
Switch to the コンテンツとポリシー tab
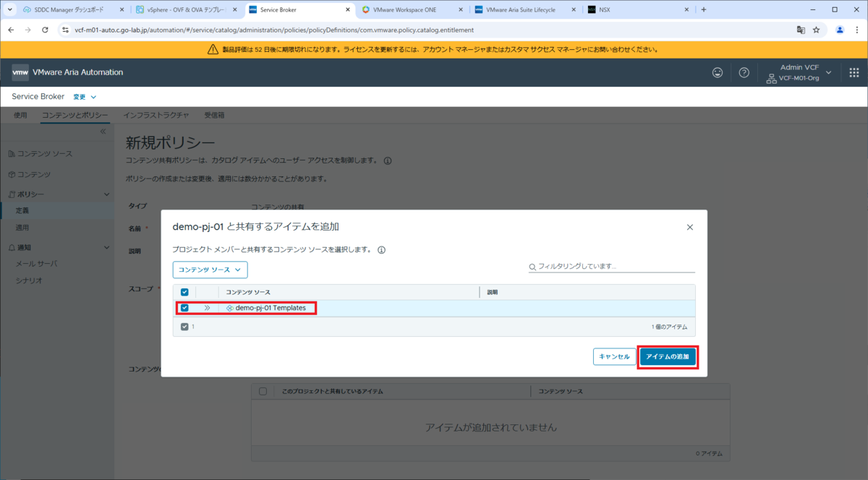coord(75,115)
